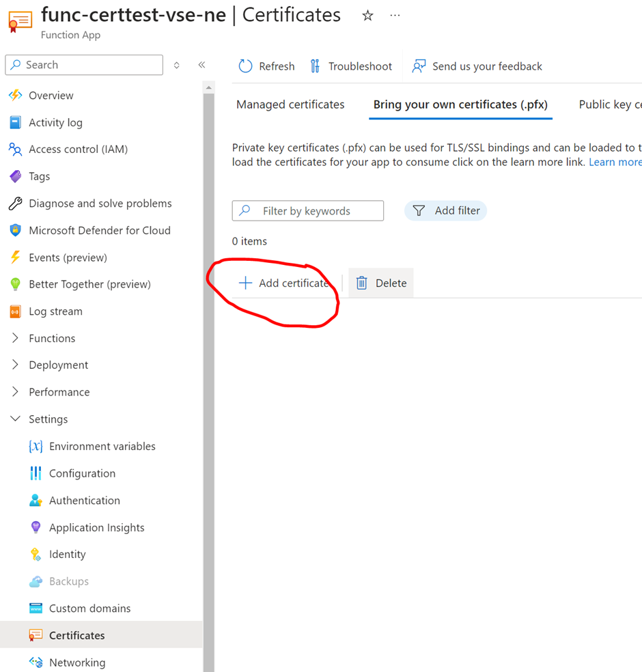Open the Public key certificates tab
Viewport: 642px width, 672px height.
[x=611, y=104]
